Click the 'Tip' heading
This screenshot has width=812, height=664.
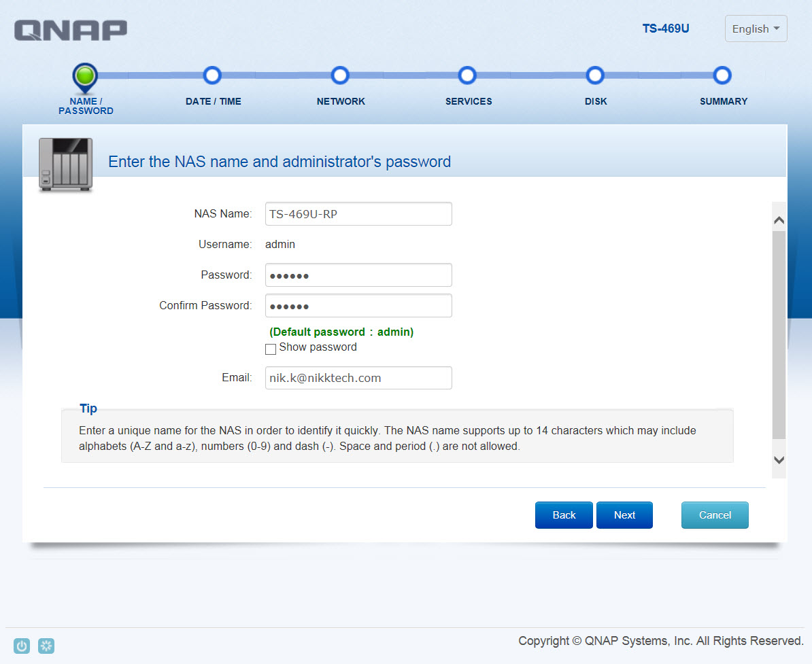pos(88,408)
